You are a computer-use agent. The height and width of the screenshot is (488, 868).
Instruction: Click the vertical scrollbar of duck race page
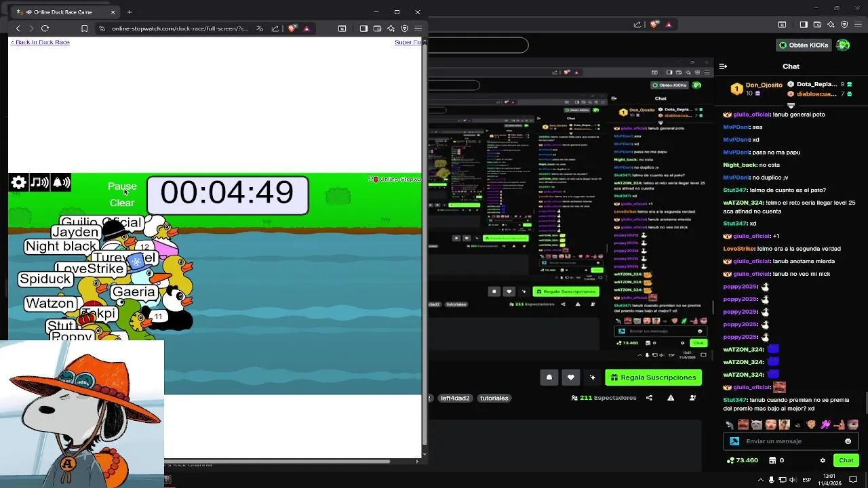[425, 244]
